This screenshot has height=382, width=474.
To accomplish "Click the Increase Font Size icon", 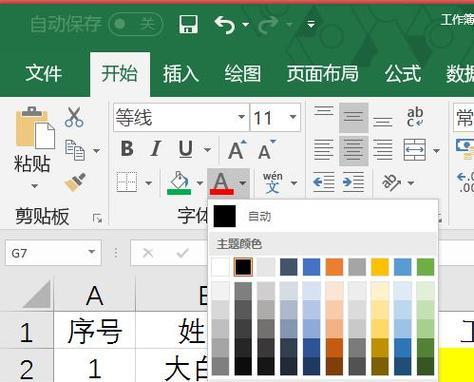I will coord(237,149).
